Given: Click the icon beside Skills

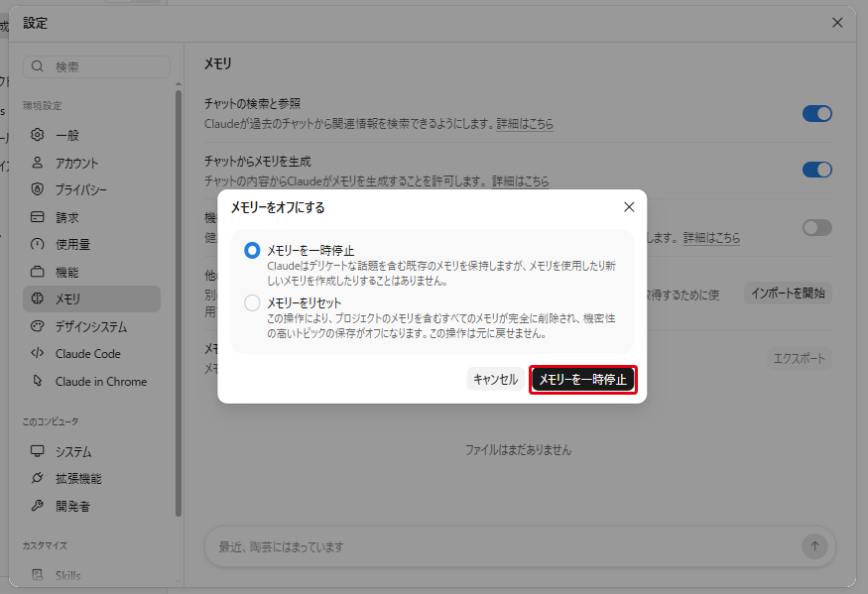Looking at the screenshot, I should (37, 574).
